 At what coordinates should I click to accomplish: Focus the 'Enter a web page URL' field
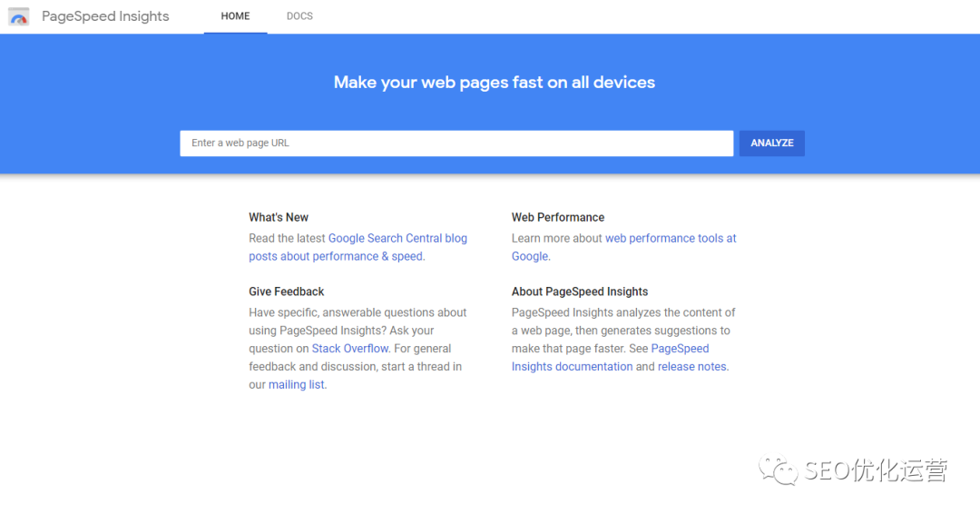(x=456, y=143)
